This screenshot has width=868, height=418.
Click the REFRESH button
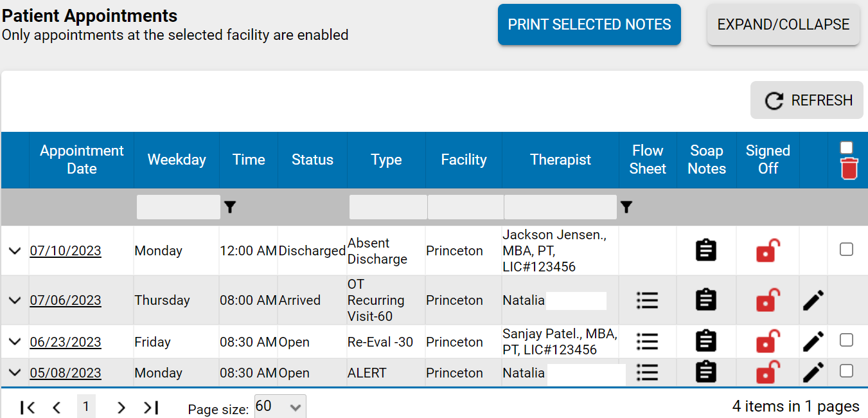pyautogui.click(x=806, y=100)
